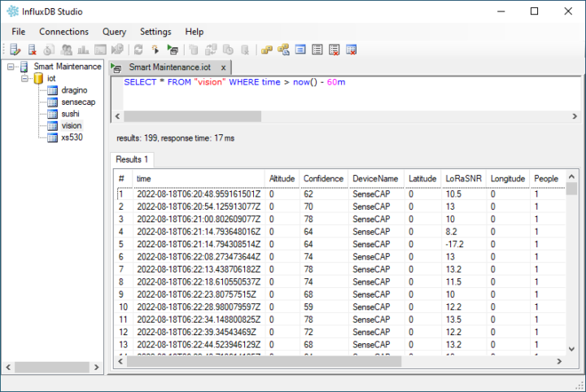The height and width of the screenshot is (392, 586).
Task: Click the Longitude column header
Action: 508,179
